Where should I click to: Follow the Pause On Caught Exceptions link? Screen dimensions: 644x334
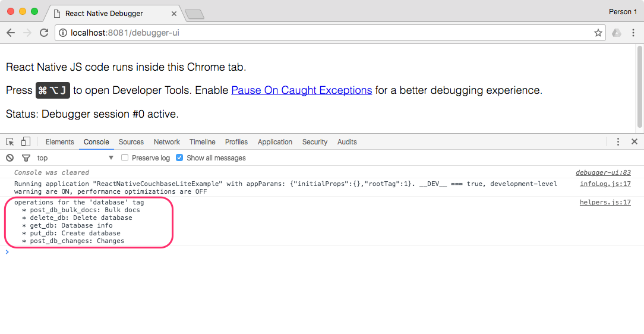302,90
